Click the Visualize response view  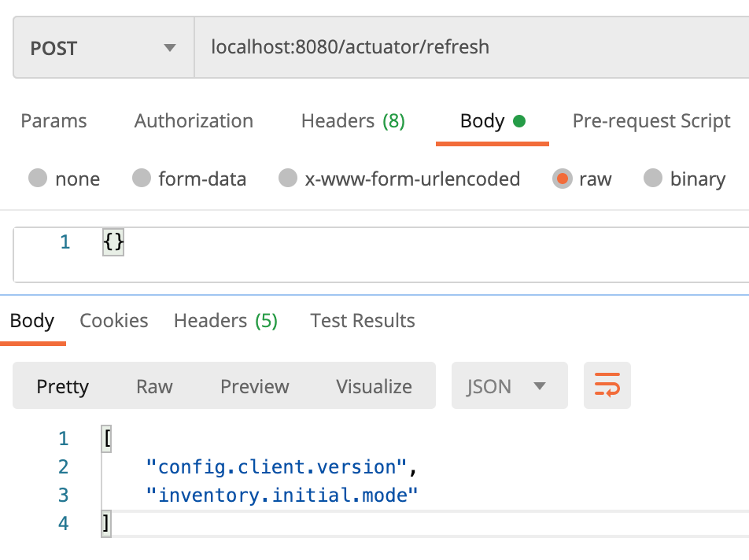(374, 385)
